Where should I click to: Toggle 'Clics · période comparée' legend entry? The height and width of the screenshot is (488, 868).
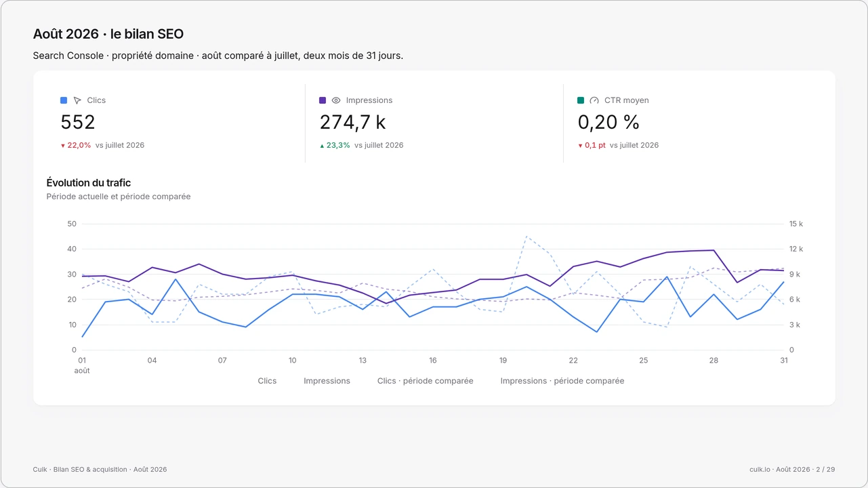coord(425,381)
